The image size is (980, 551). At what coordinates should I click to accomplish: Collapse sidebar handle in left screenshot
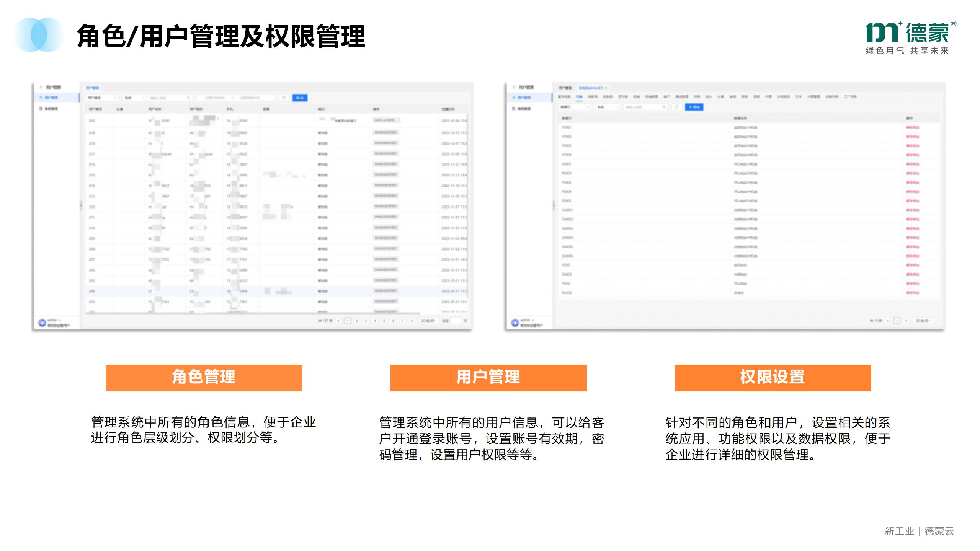tap(81, 205)
